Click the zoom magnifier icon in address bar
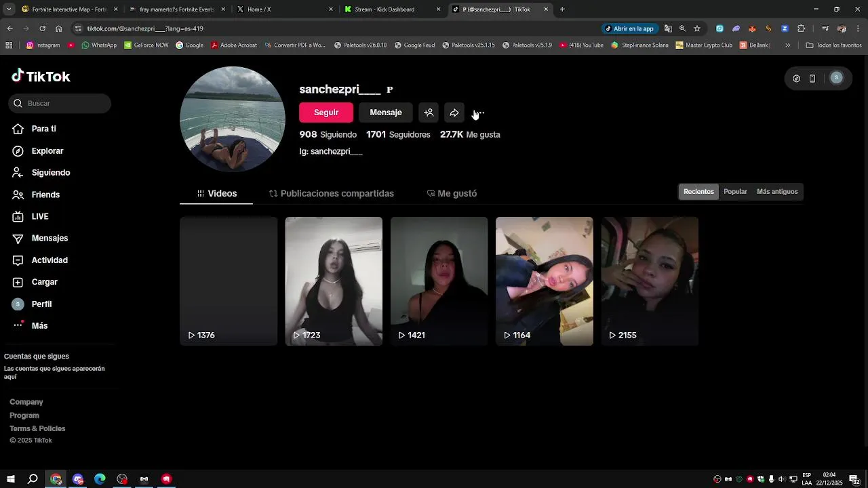 click(682, 28)
